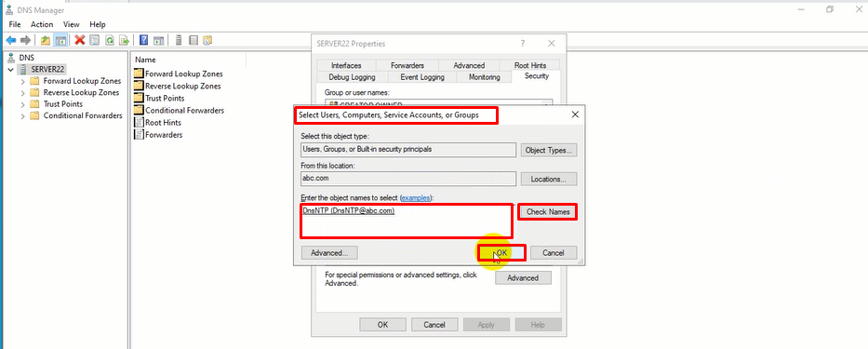Click the abc.com location field
The width and height of the screenshot is (868, 349).
(408, 179)
